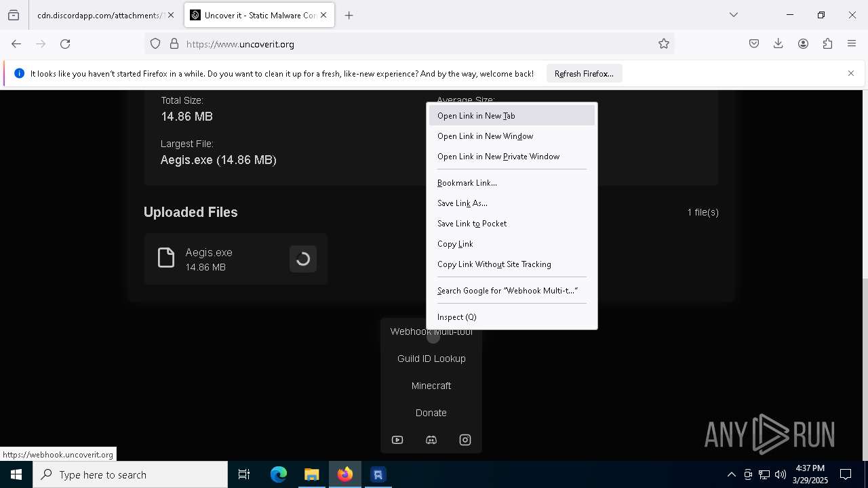Select Copy Link Without Site Tracking

512,264
